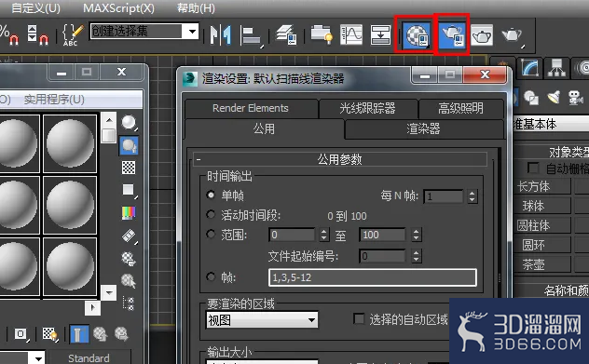Select the Lights category icon
This screenshot has width=589, height=364.
coord(553,98)
